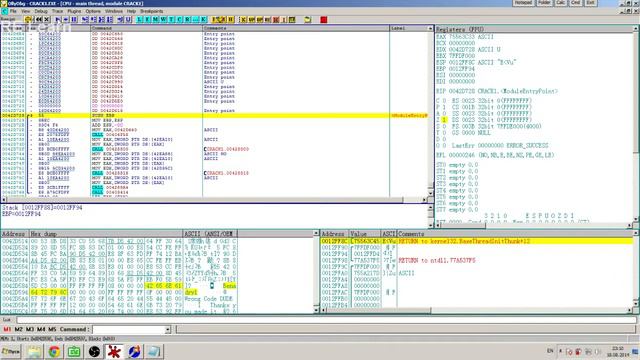
Task: Click the Run program play icon
Action: tap(58, 19)
